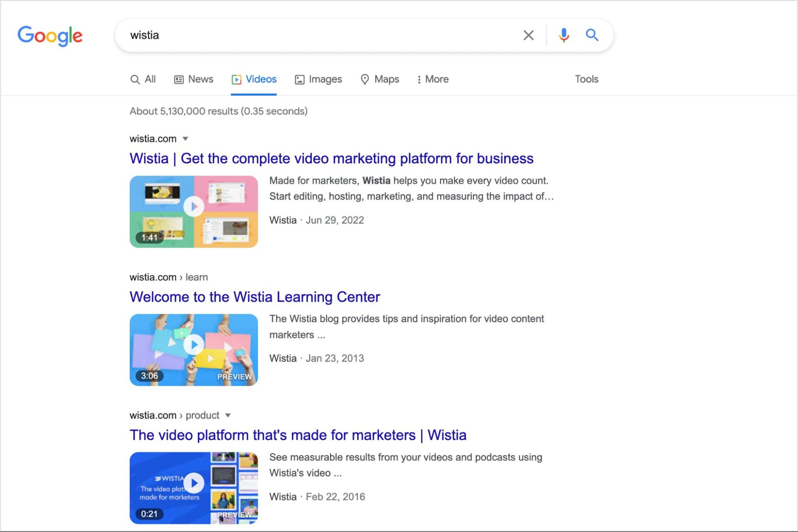Click the Google logo
The image size is (798, 532).
tap(50, 36)
